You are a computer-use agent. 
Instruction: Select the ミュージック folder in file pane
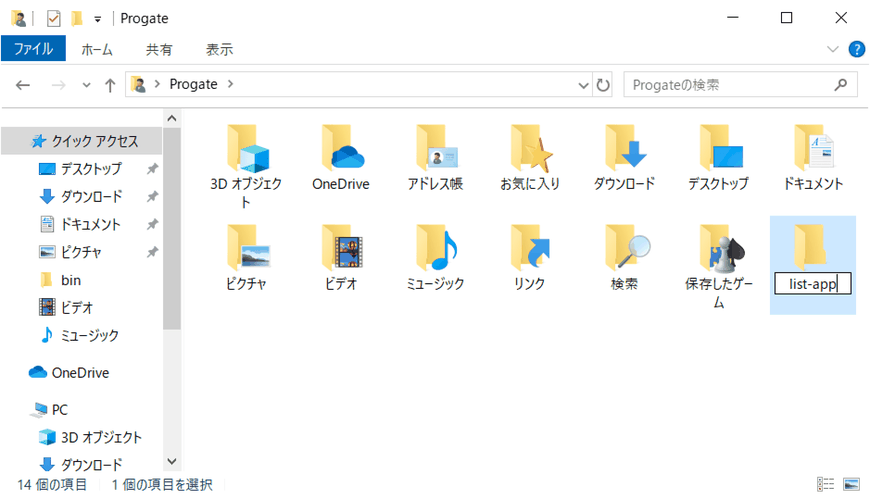[436, 248]
